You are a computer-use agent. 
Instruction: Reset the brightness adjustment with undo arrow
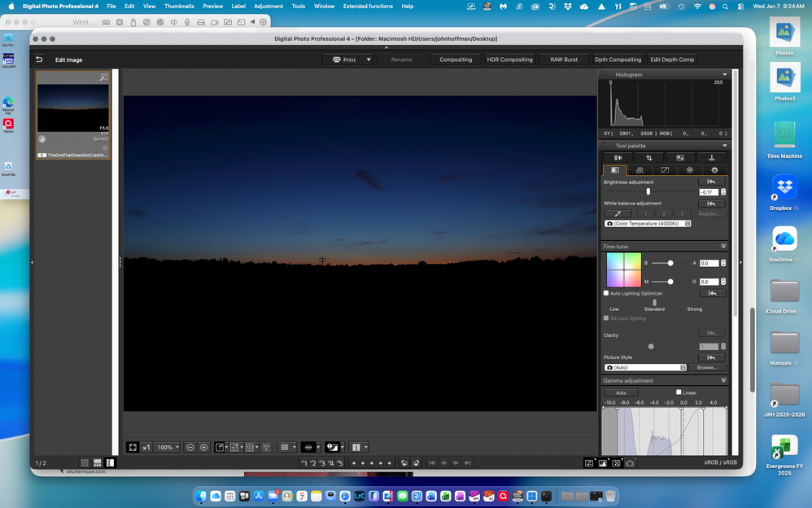[x=712, y=182]
